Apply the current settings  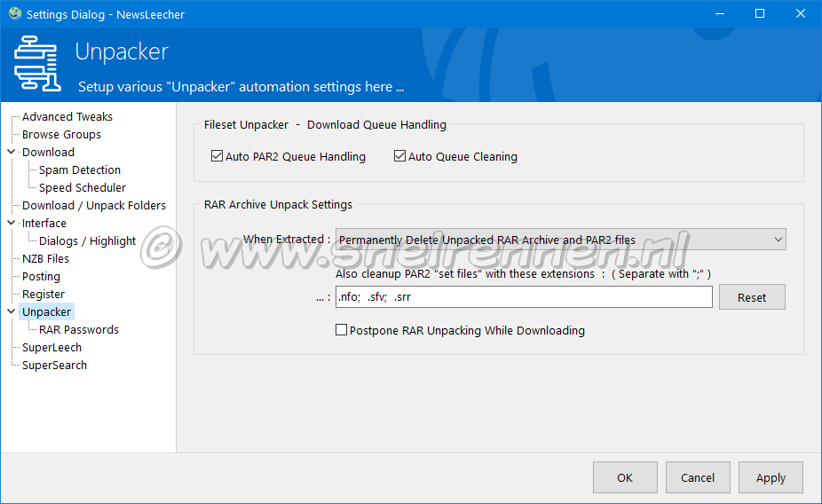tap(771, 477)
